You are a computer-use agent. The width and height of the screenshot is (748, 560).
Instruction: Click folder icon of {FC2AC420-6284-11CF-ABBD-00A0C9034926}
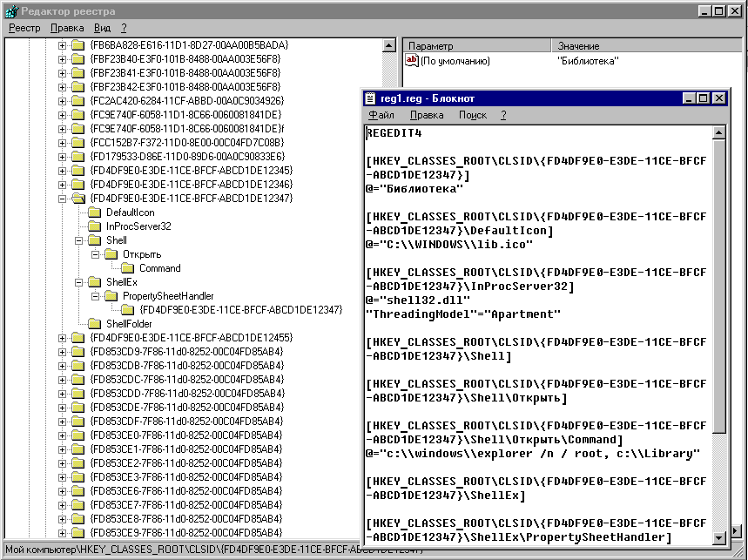point(77,101)
